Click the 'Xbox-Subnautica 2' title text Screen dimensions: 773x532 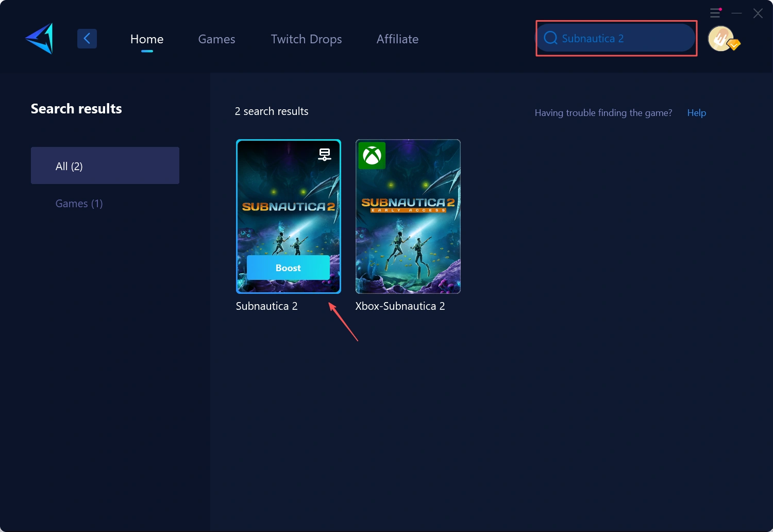pos(400,306)
